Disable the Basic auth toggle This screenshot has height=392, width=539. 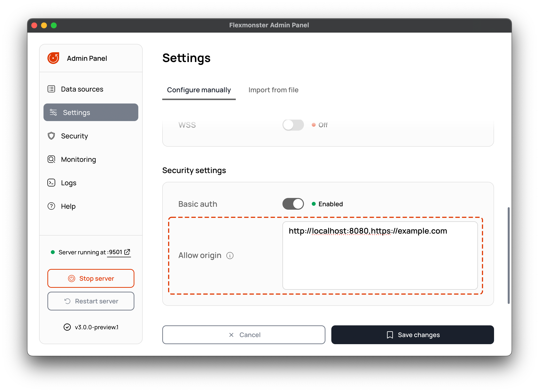pyautogui.click(x=293, y=204)
